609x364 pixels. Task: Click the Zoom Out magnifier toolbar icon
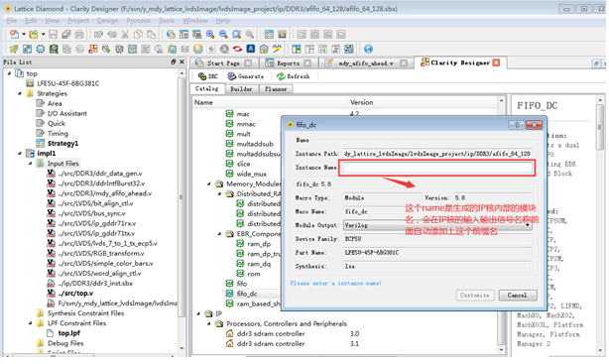pyautogui.click(x=223, y=35)
